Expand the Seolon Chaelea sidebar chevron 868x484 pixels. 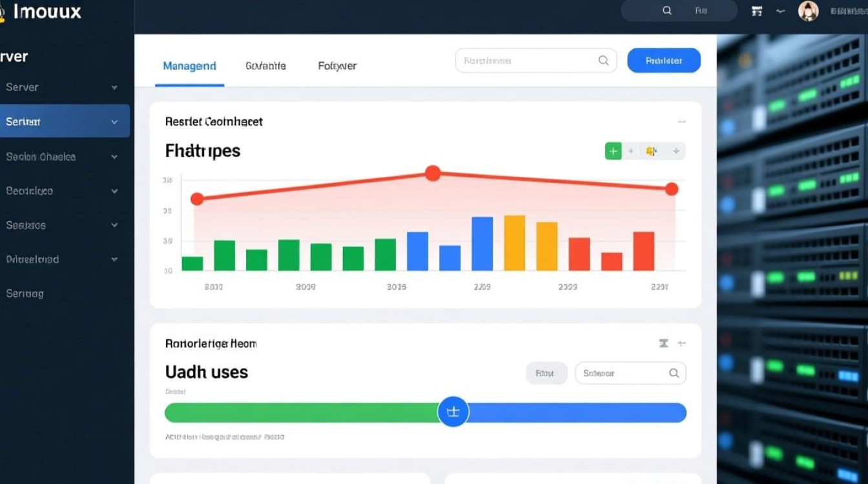tap(114, 156)
